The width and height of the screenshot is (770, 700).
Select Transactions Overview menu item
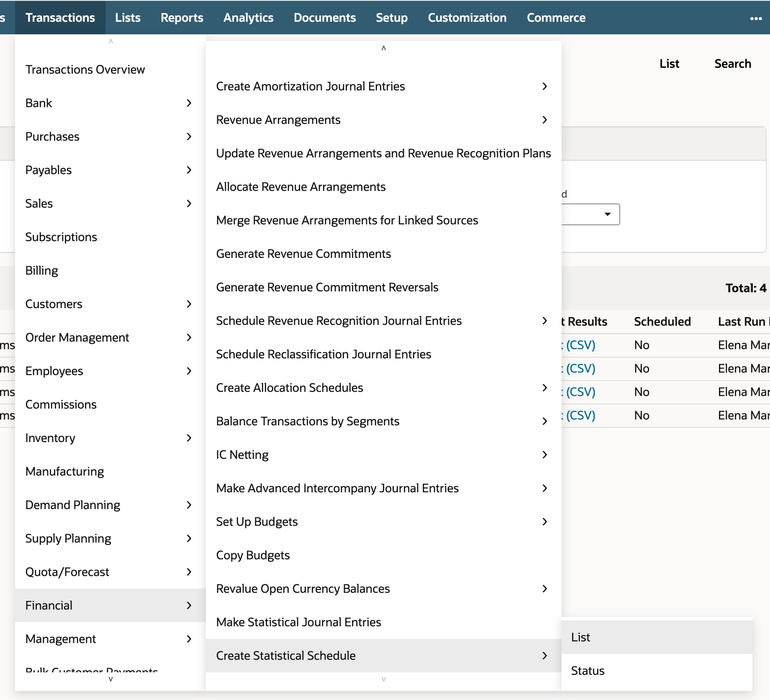(x=110, y=69)
